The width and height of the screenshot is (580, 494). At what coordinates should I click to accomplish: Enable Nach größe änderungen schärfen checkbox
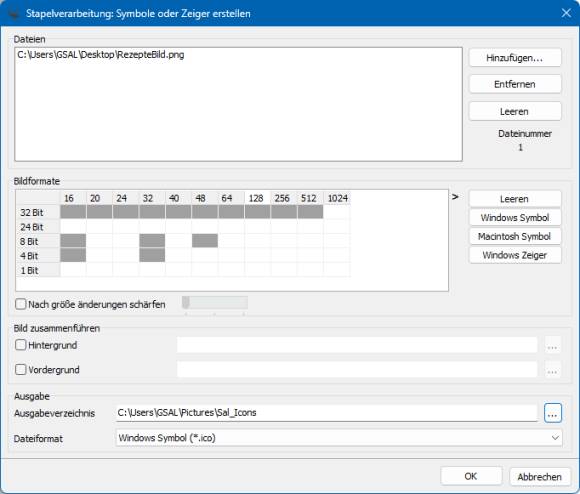coord(21,304)
